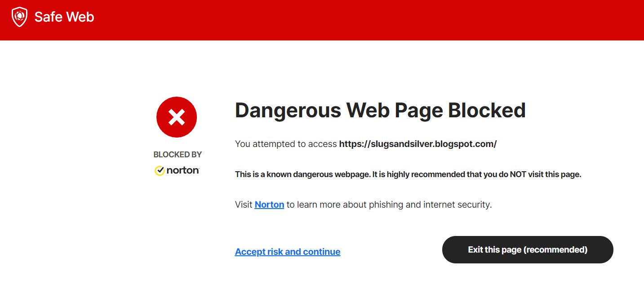Click the red circle X blocked icon
Viewport: 644px width, 298px height.
point(177,117)
